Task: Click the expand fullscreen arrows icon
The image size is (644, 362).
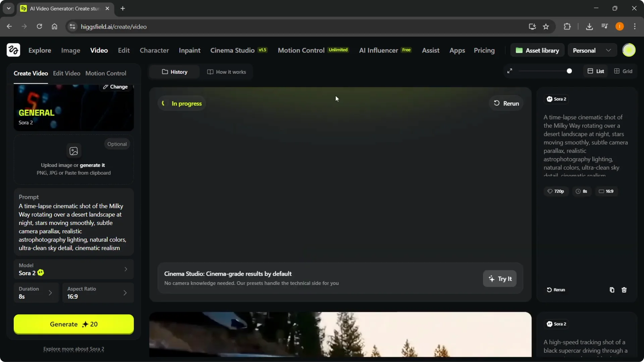Action: click(510, 71)
